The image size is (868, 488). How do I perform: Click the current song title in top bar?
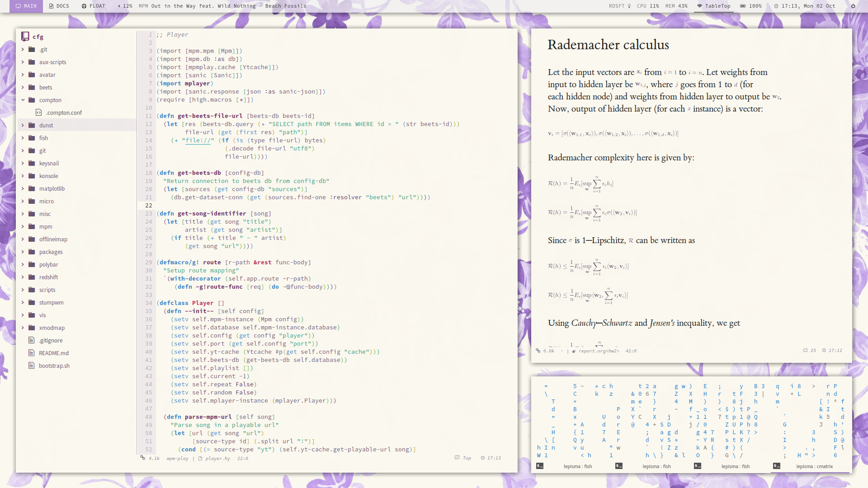click(x=229, y=6)
